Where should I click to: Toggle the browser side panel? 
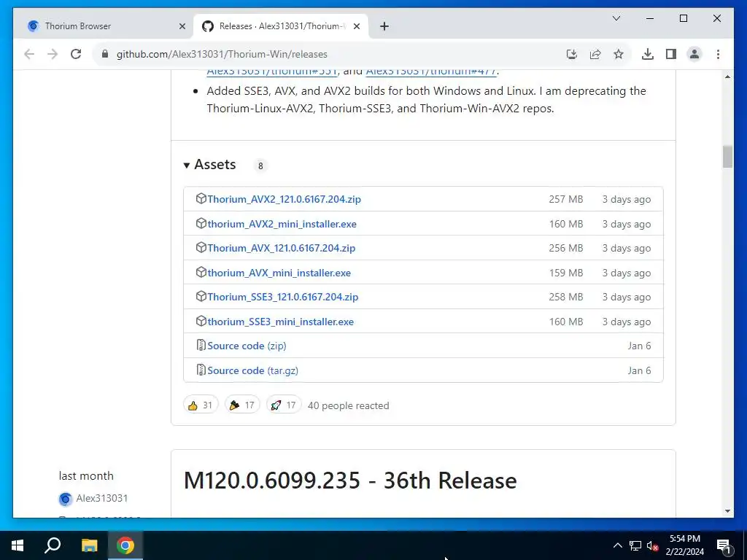click(671, 54)
